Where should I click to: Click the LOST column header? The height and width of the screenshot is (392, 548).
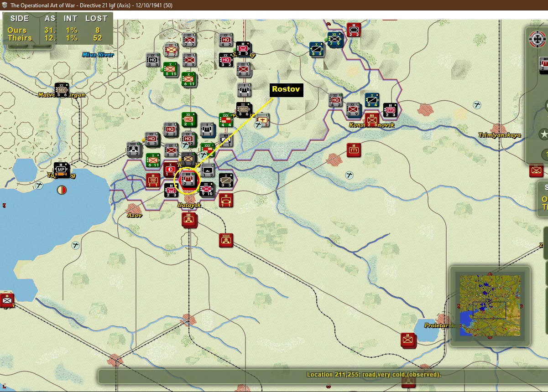(x=96, y=19)
